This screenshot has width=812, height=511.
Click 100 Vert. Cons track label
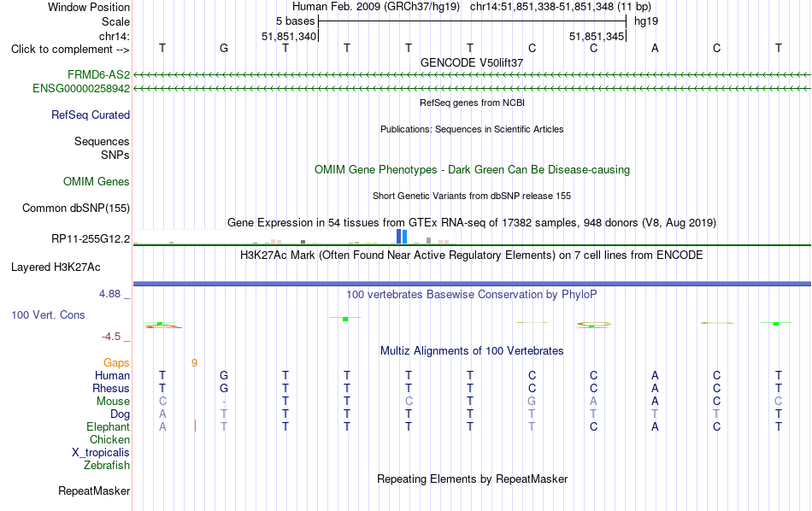click(x=48, y=314)
